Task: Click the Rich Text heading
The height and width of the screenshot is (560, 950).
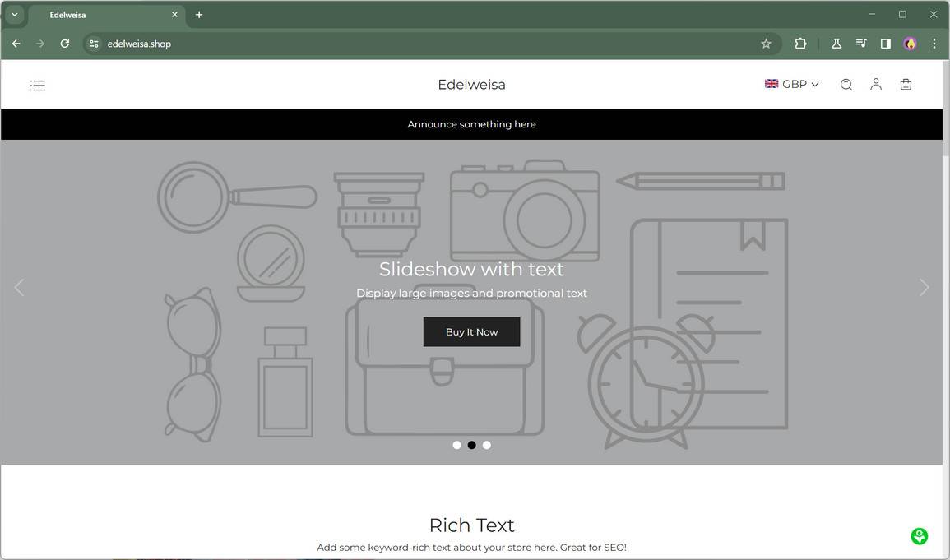Action: (471, 525)
